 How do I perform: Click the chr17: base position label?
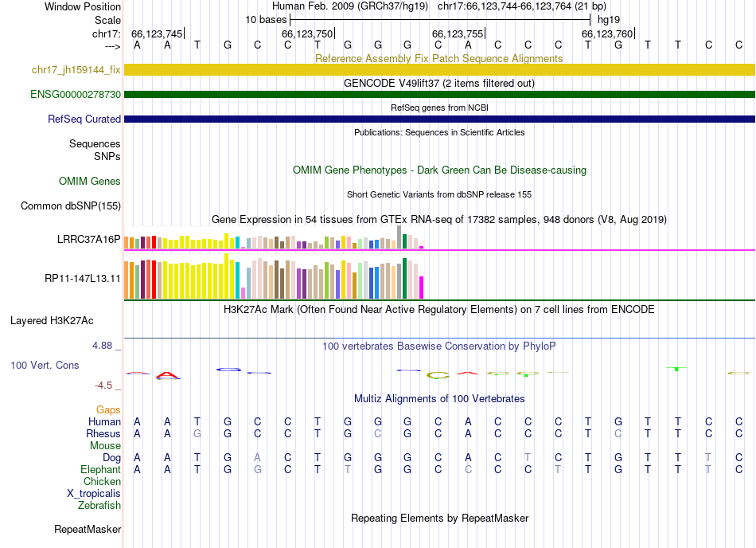tap(107, 33)
